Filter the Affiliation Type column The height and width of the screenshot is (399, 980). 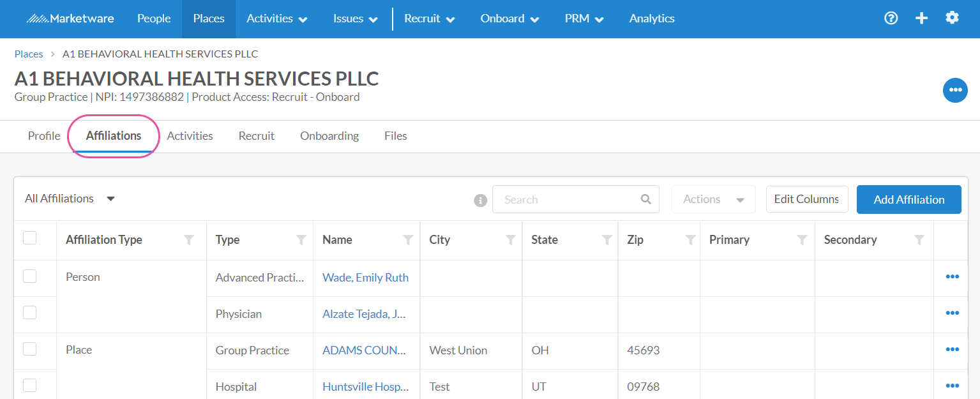189,240
